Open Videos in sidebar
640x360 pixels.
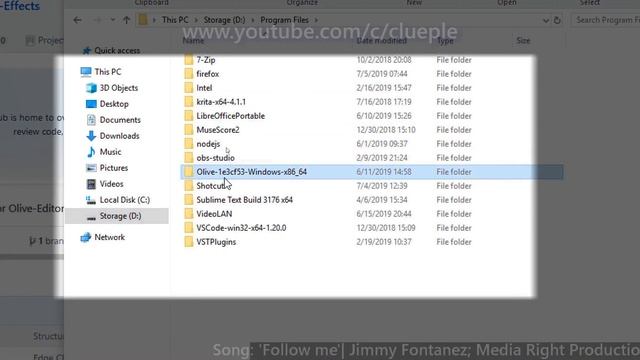point(111,184)
